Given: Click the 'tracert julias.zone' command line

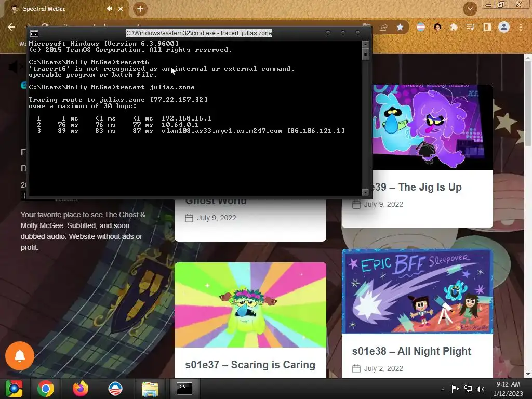Looking at the screenshot, I should point(112,87).
